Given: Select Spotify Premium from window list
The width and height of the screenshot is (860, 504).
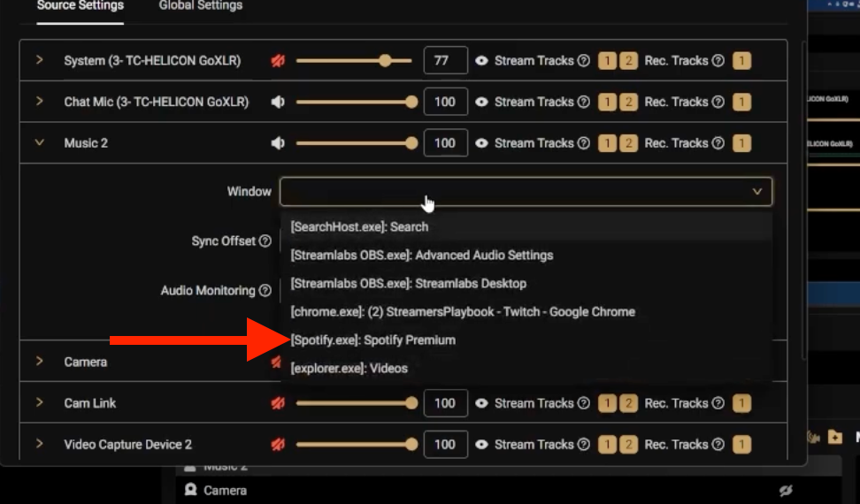Looking at the screenshot, I should click(373, 340).
